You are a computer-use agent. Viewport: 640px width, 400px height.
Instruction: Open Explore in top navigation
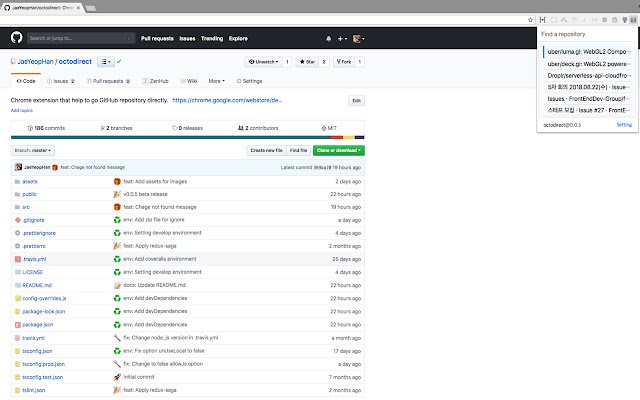tap(238, 38)
